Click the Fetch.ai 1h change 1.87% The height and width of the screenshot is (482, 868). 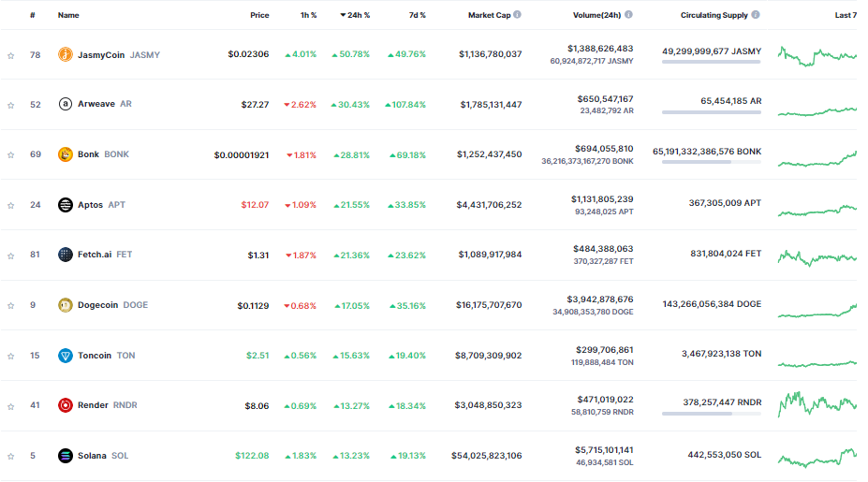coord(302,256)
